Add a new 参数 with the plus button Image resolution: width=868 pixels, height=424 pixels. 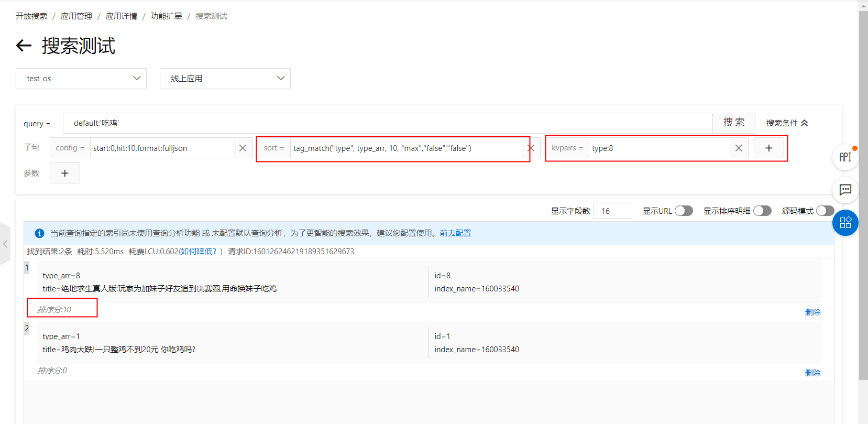[x=65, y=173]
